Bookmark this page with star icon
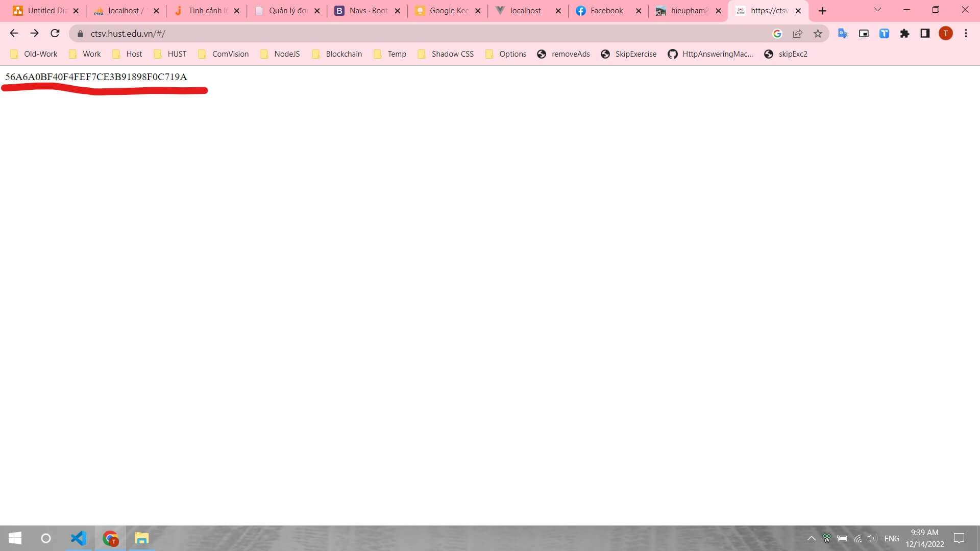Image resolution: width=980 pixels, height=551 pixels. 818,34
